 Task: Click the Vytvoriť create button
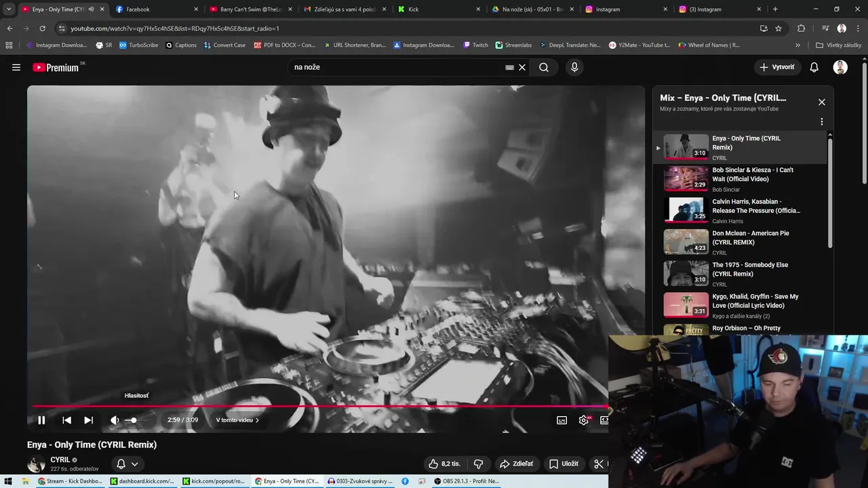(777, 67)
